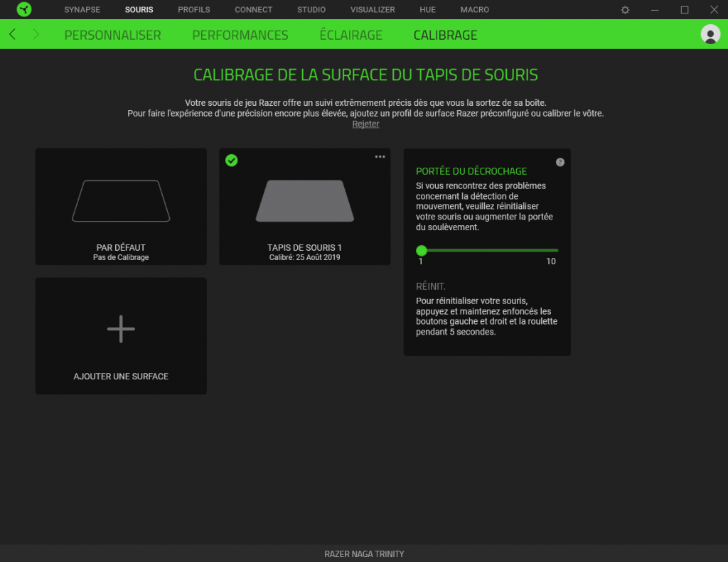This screenshot has width=728, height=562.
Task: Open the settings gear icon
Action: (x=625, y=10)
